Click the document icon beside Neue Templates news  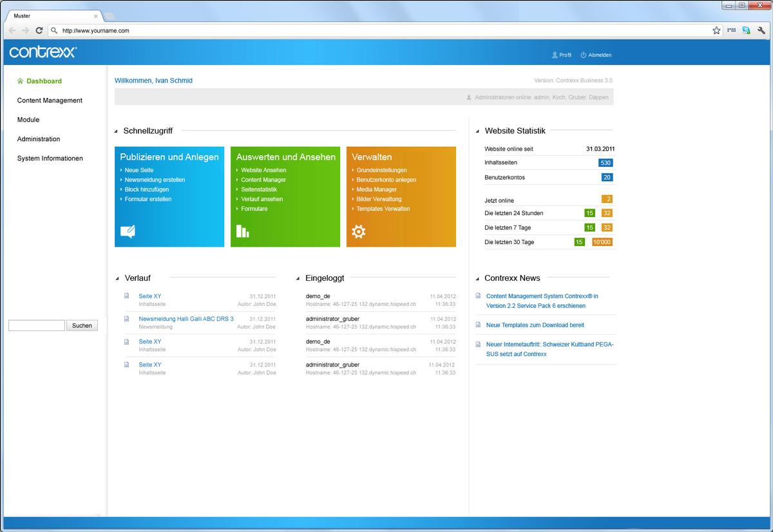pos(478,325)
